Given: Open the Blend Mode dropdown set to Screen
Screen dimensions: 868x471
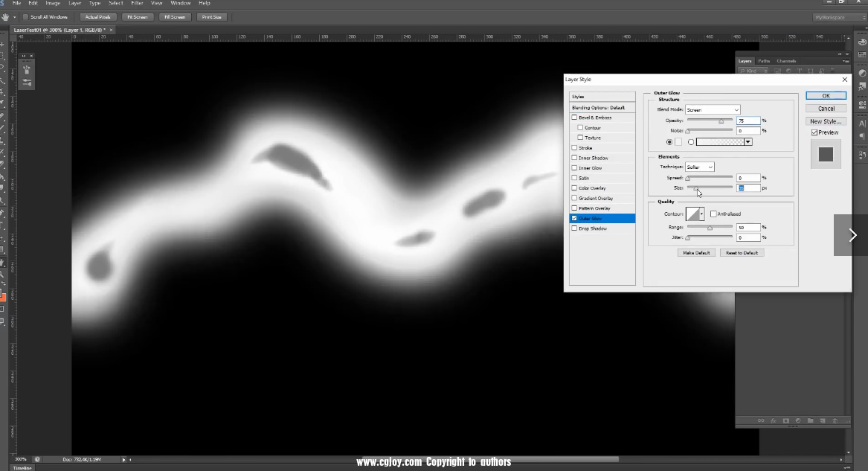Looking at the screenshot, I should click(712, 109).
